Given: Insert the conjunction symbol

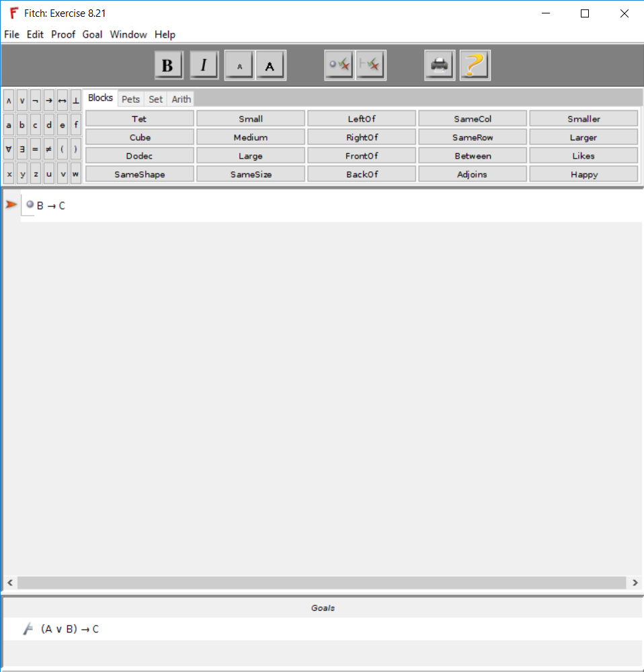Looking at the screenshot, I should 9,100.
